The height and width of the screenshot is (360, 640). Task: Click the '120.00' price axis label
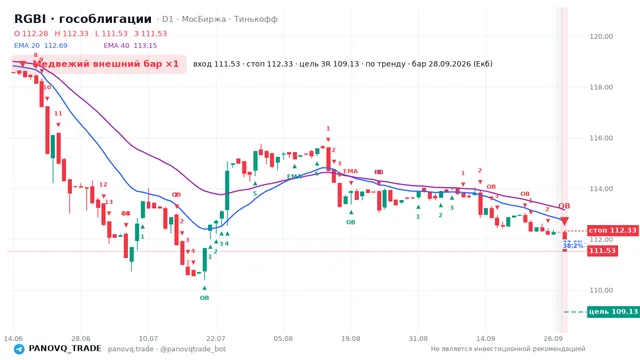(x=601, y=36)
